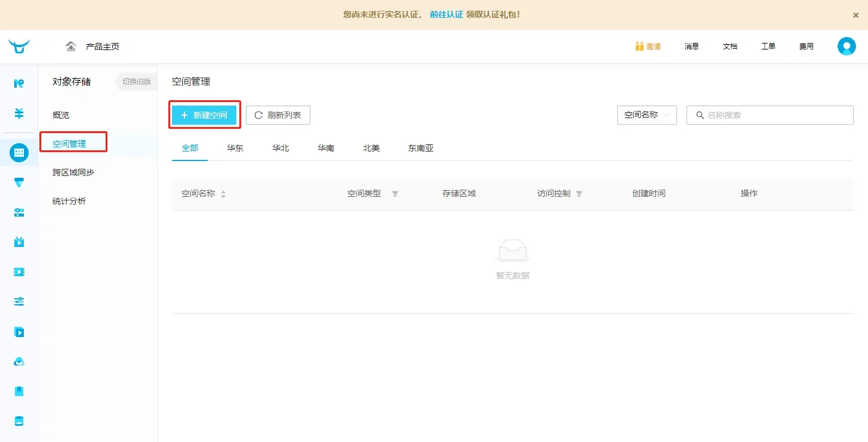Switch to the 华东 region tab
The height and width of the screenshot is (442, 868).
pyautogui.click(x=235, y=148)
